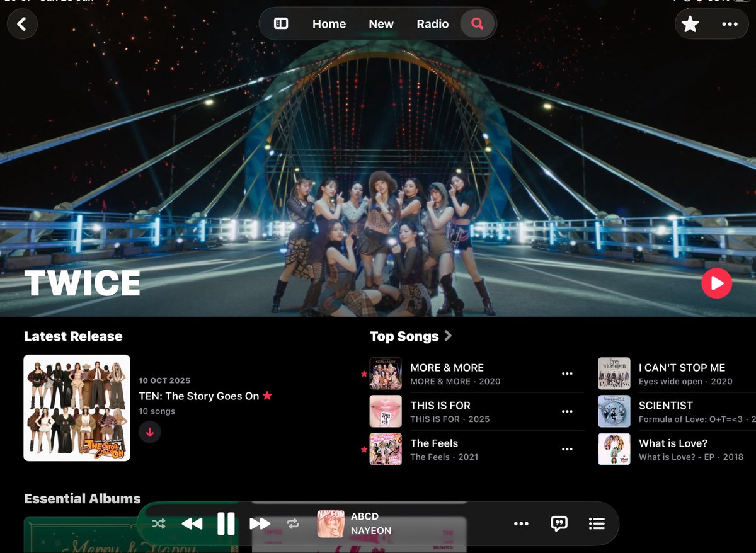This screenshot has width=756, height=553.
Task: Play What is Love? song
Action: tap(673, 443)
